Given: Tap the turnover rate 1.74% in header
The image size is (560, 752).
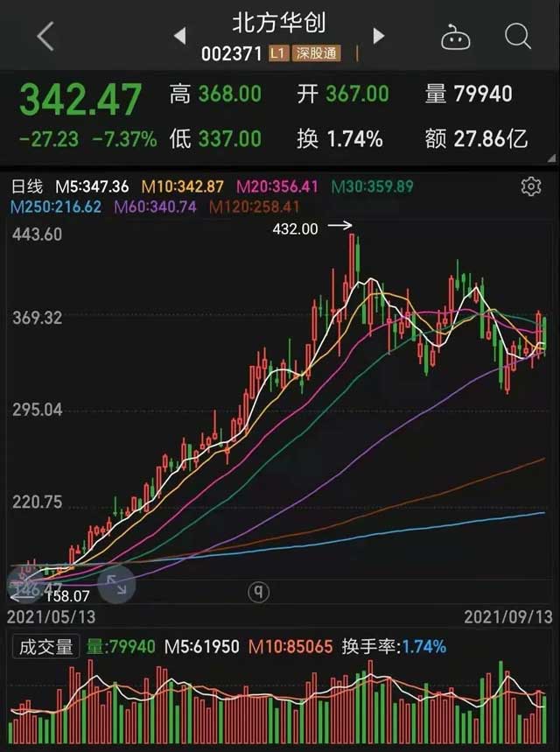Looking at the screenshot, I should tap(354, 139).
